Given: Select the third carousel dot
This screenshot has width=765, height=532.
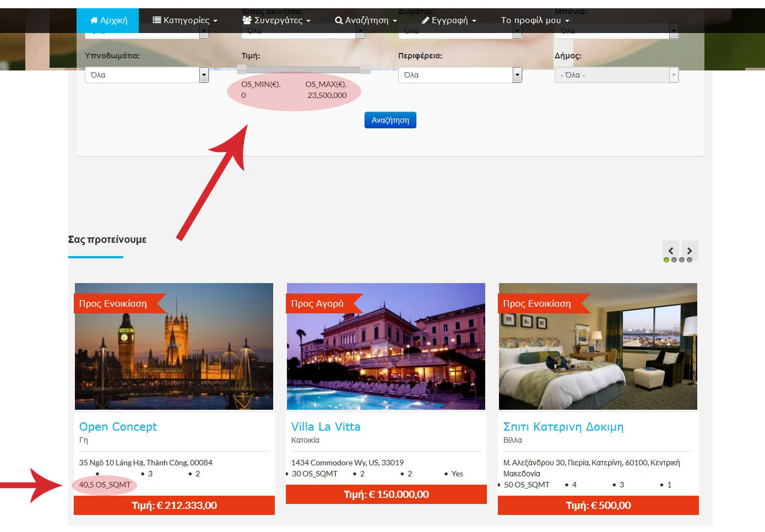Looking at the screenshot, I should 682,260.
